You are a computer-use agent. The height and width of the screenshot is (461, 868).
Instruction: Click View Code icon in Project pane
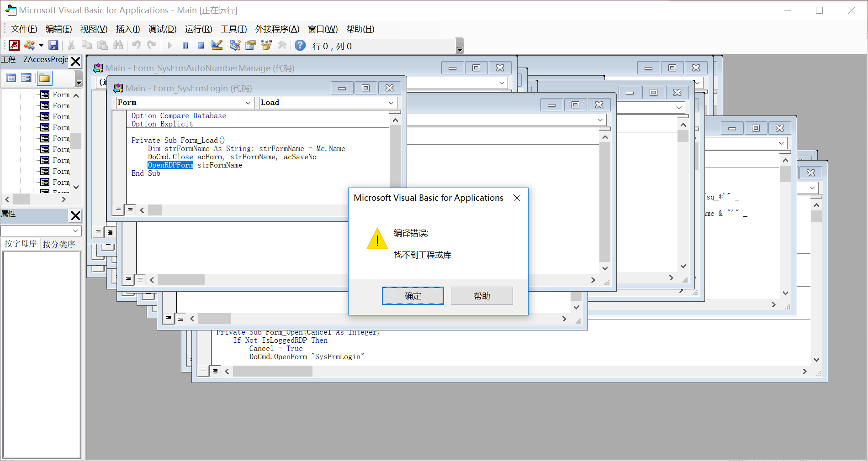[x=11, y=78]
